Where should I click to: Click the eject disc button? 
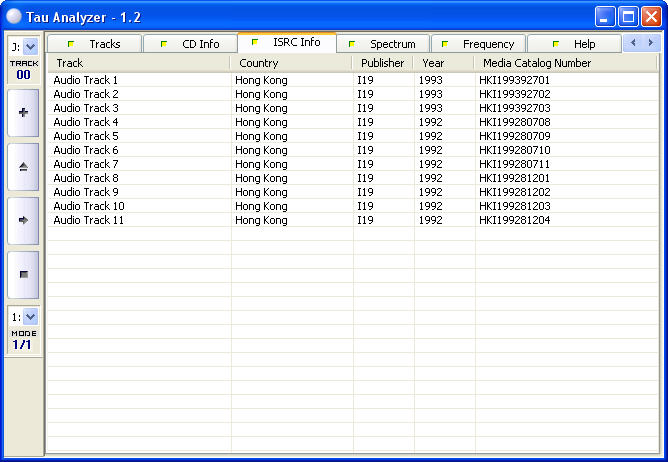click(23, 167)
